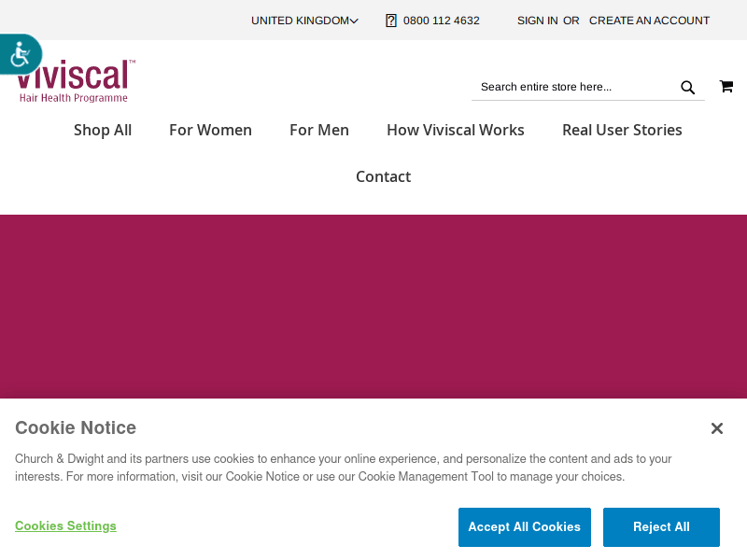Click the help question mark phone icon
This screenshot has width=747, height=560.
[x=390, y=21]
